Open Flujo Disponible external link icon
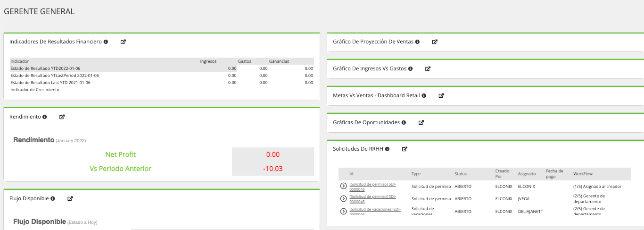 [70, 198]
